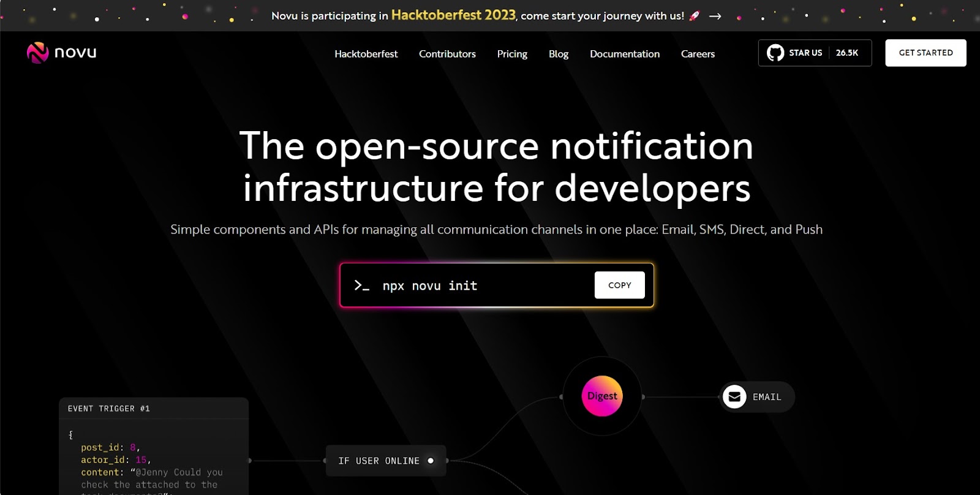Visit the Careers page
The height and width of the screenshot is (495, 980).
pos(698,54)
